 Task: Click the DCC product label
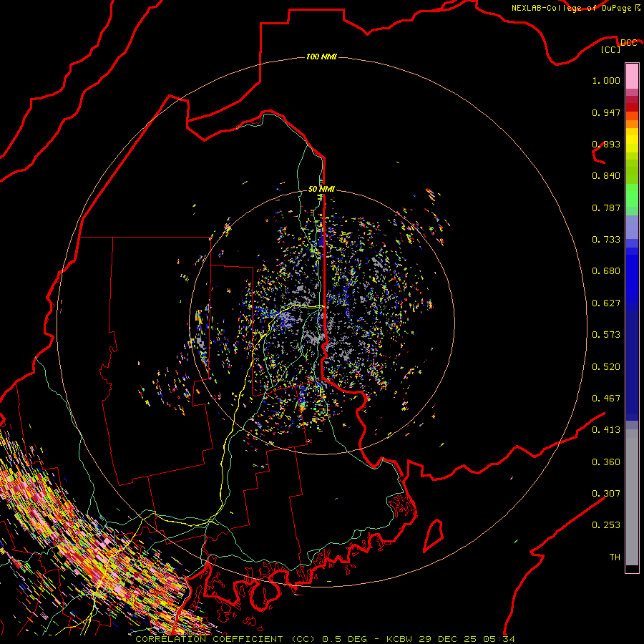point(628,43)
